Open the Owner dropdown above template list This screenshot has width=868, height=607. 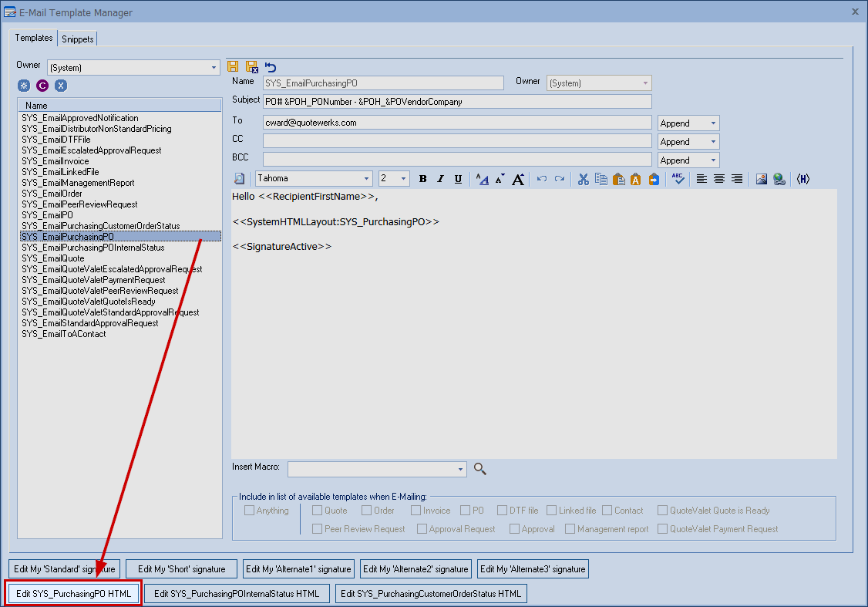point(214,68)
